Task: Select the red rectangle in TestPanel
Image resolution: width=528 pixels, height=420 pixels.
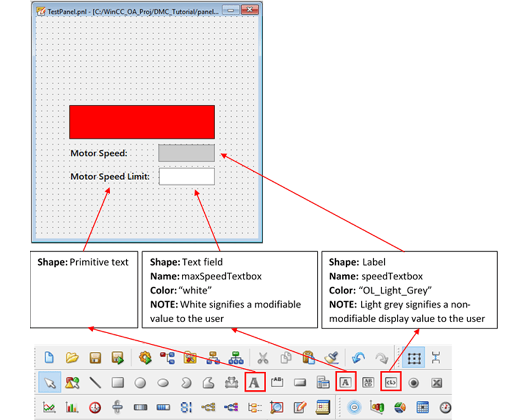Action: click(x=142, y=122)
